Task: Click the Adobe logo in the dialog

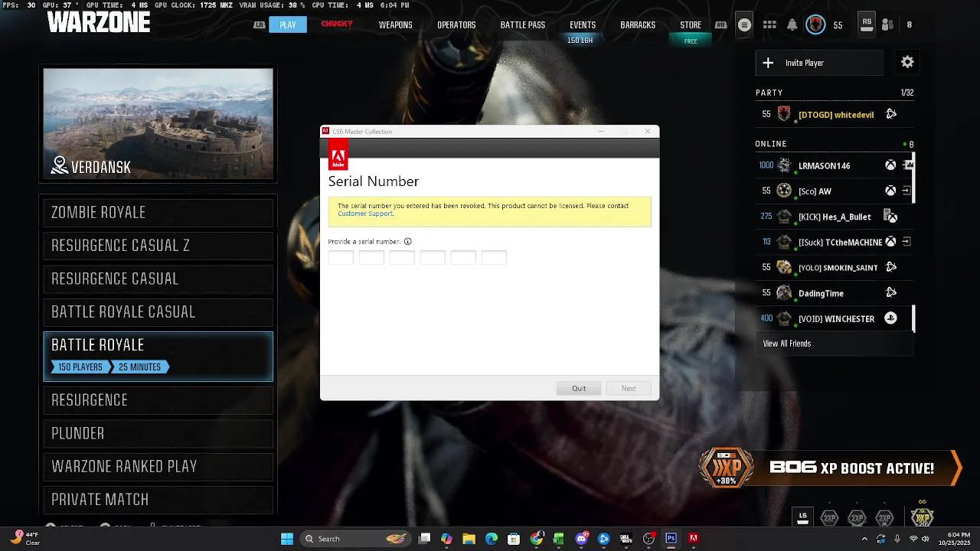Action: click(338, 155)
